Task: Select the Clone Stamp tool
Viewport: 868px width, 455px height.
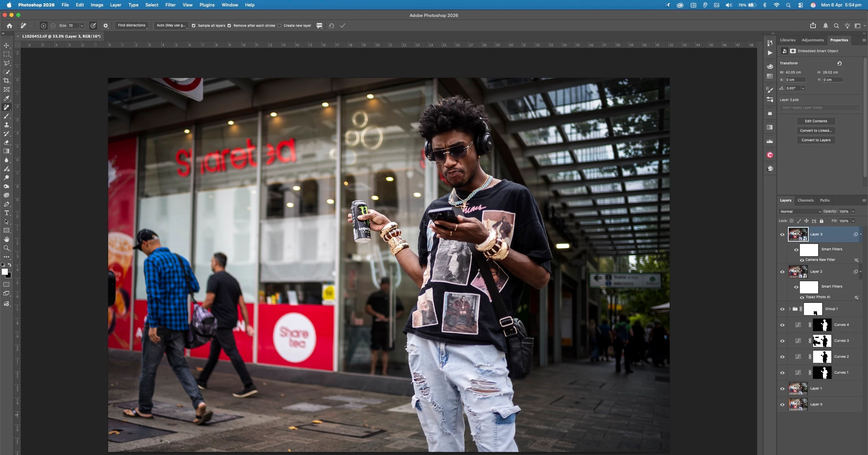Action: (x=6, y=125)
